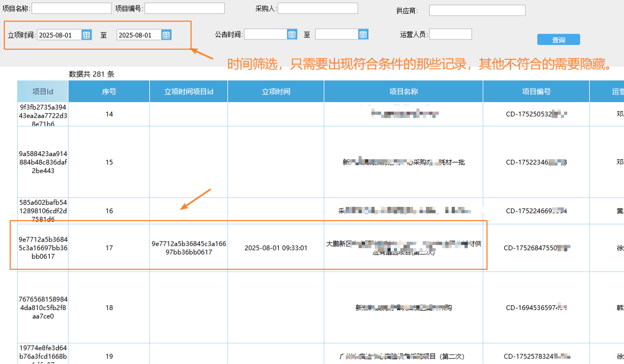Viewport: 624px width, 364px height.
Task: Open calendar for 公告时间 start date
Action: (292, 35)
